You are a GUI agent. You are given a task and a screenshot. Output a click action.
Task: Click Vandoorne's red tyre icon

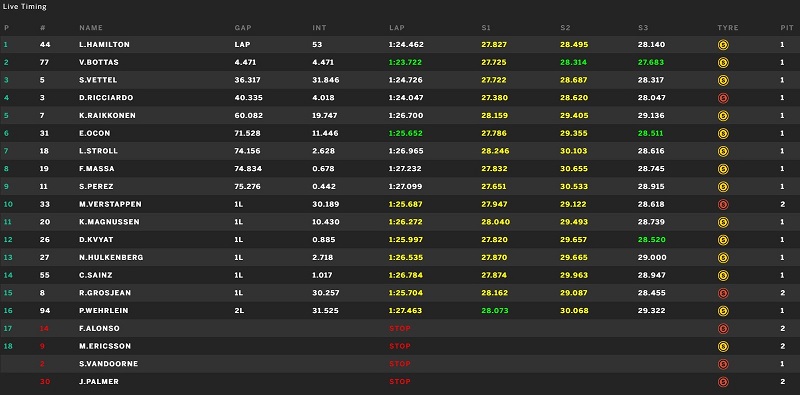pos(723,364)
